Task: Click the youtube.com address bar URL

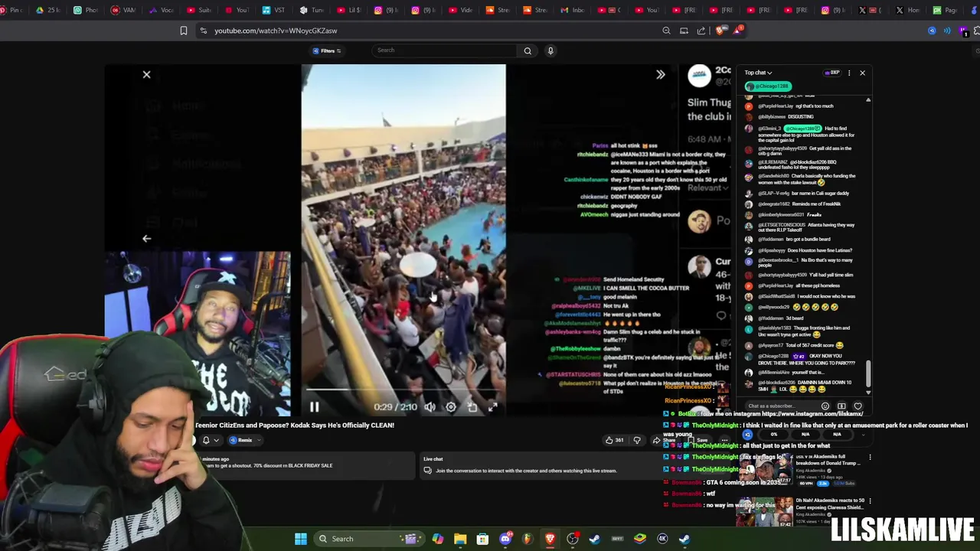Action: (x=276, y=31)
